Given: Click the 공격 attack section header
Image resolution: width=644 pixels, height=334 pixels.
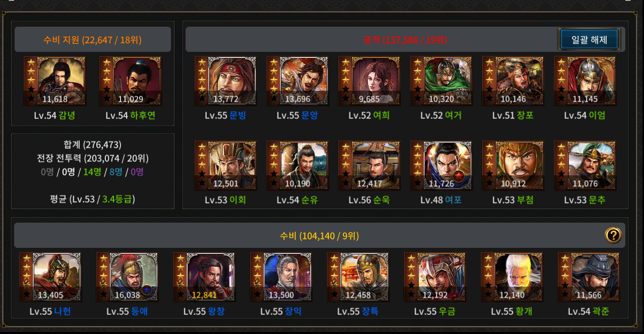Looking at the screenshot, I should [x=405, y=40].
